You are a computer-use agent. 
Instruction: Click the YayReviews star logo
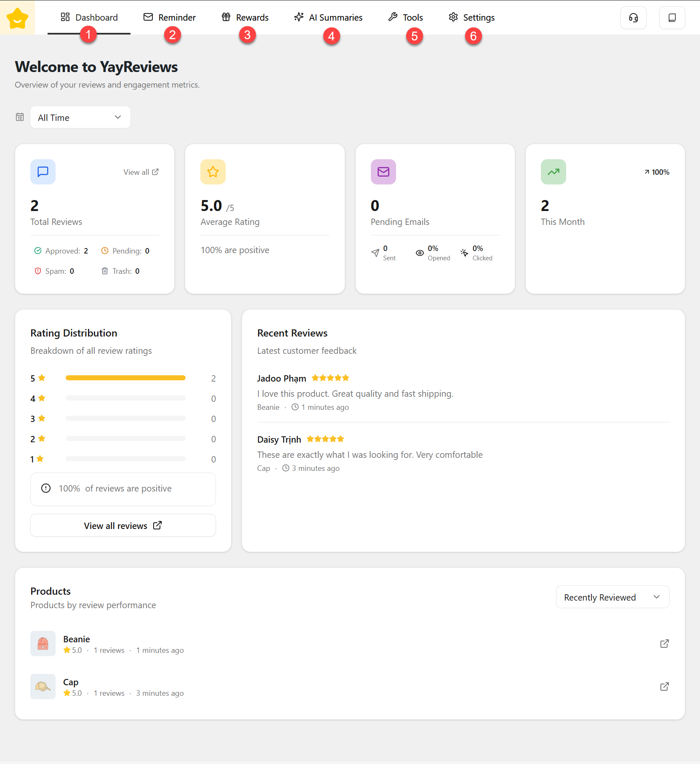click(17, 18)
